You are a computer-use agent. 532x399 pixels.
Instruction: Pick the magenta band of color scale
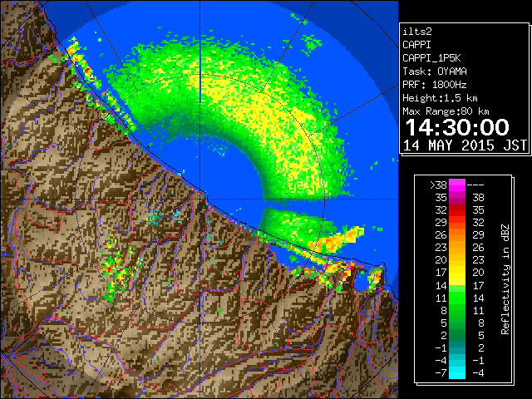[x=457, y=185]
